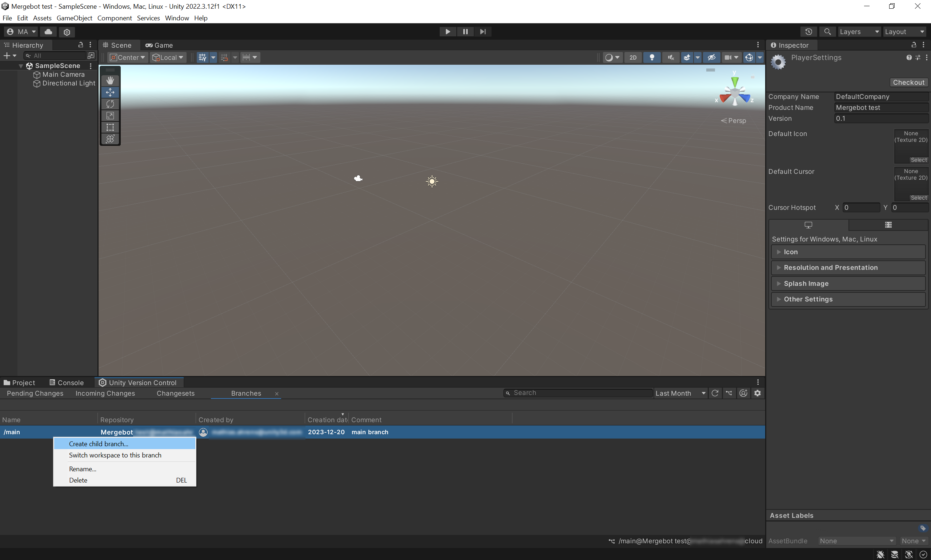931x560 pixels.
Task: Click Select under Default Icon
Action: pyautogui.click(x=918, y=160)
